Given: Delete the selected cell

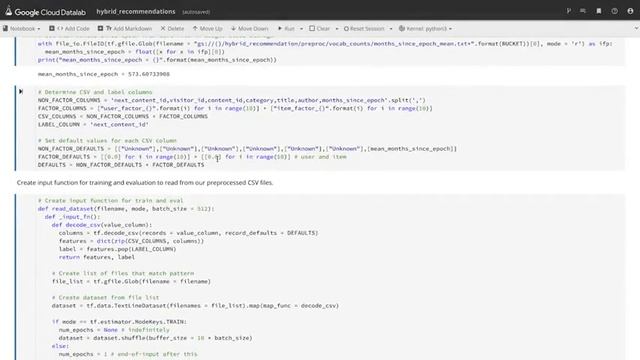Looking at the screenshot, I should (x=172, y=29).
